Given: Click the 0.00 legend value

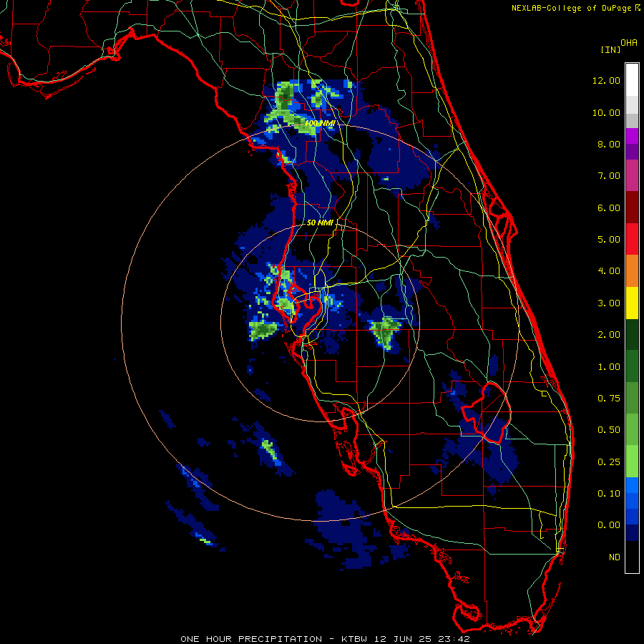Looking at the screenshot, I should [x=609, y=525].
